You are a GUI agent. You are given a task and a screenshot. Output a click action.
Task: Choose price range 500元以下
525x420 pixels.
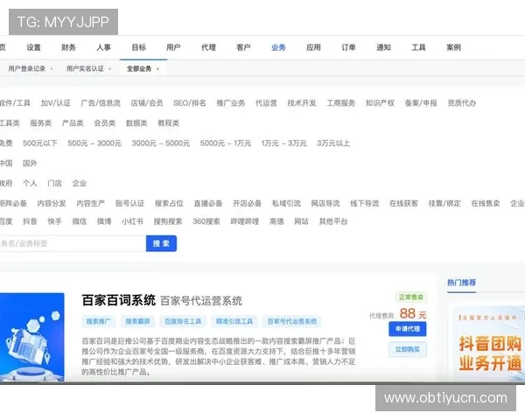pos(40,143)
